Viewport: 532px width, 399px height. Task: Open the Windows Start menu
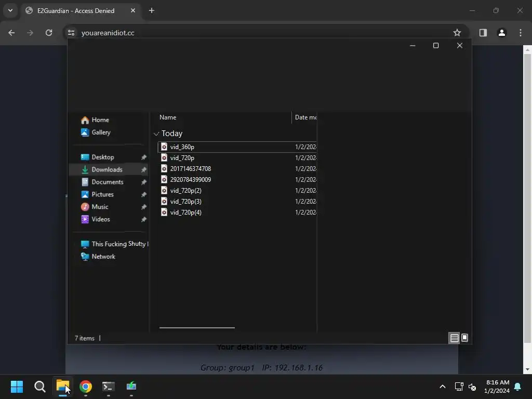17,387
